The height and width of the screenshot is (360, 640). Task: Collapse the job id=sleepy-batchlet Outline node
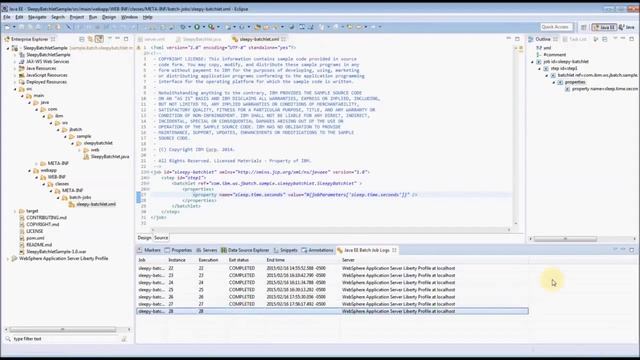(x=532, y=62)
